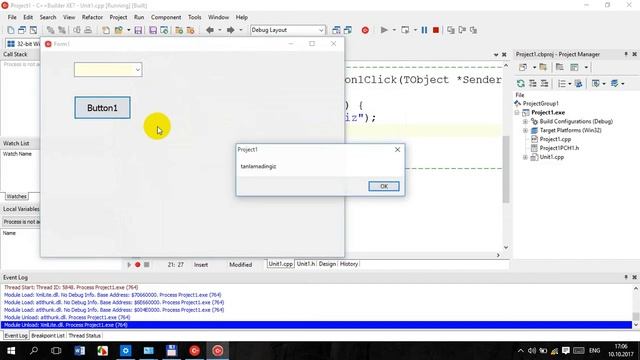Click the Sync icon in Project Manager toolbar
The height and width of the screenshot is (360, 640).
[578, 84]
